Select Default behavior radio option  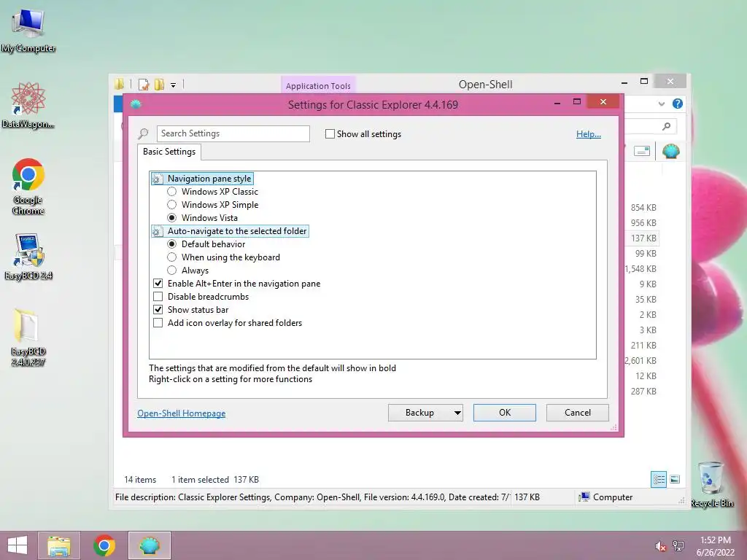(172, 244)
